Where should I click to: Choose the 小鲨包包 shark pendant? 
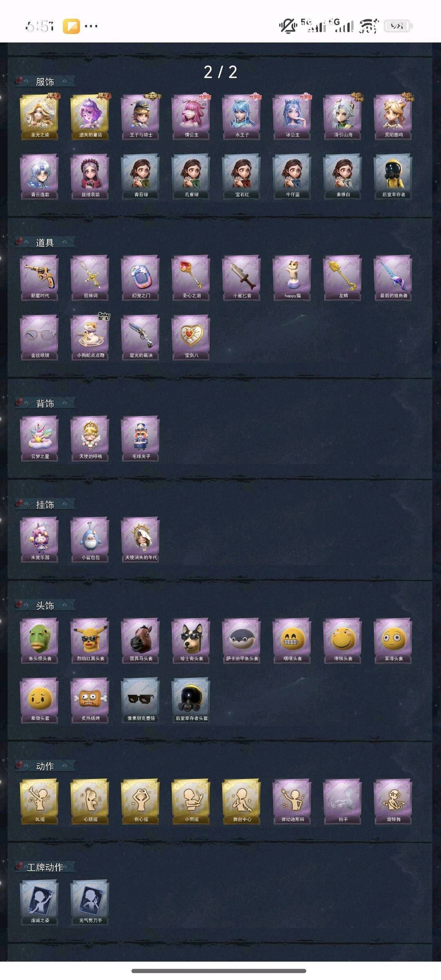90,540
